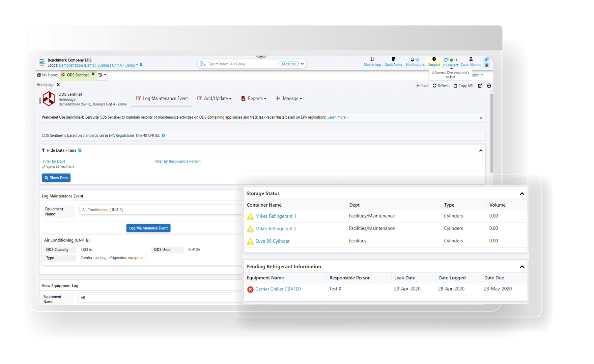Open the language dropdown
The image size is (594, 364).
[x=478, y=75]
